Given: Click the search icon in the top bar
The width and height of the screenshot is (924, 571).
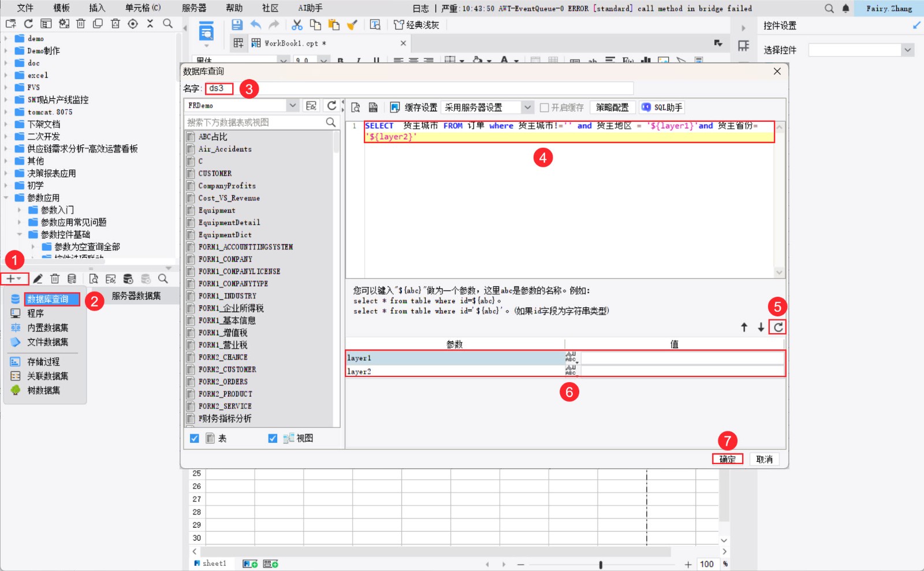Looking at the screenshot, I should [x=829, y=8].
